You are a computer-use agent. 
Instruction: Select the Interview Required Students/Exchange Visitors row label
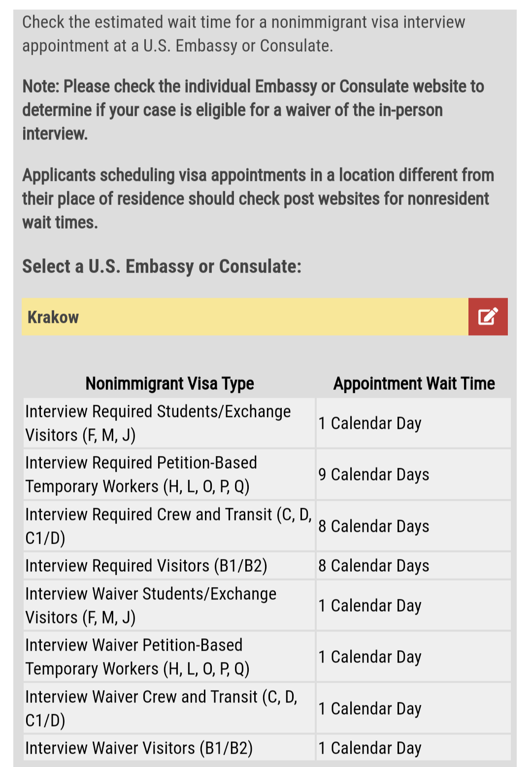(158, 423)
